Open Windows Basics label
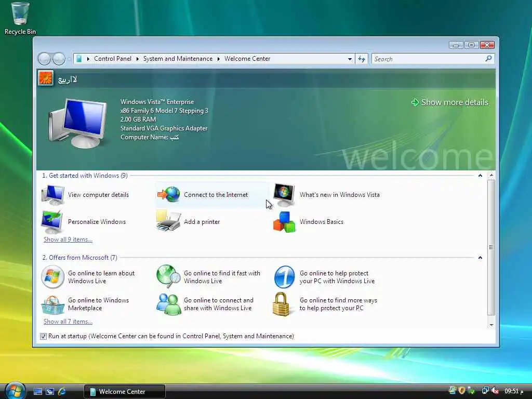 coord(321,221)
